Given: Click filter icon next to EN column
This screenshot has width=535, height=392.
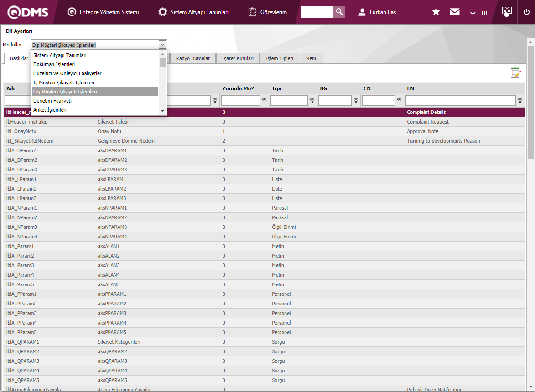Looking at the screenshot, I should coord(520,100).
